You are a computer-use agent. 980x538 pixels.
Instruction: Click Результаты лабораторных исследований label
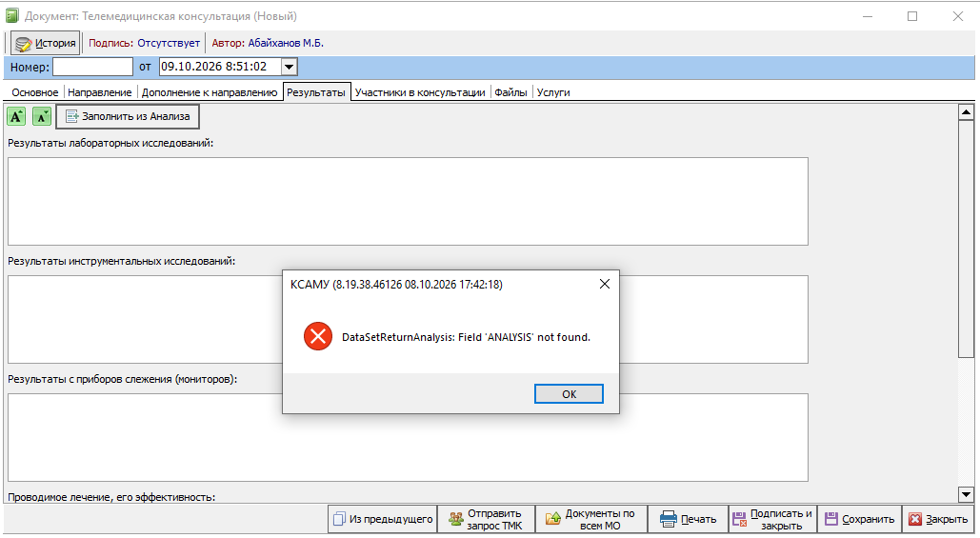coord(110,143)
